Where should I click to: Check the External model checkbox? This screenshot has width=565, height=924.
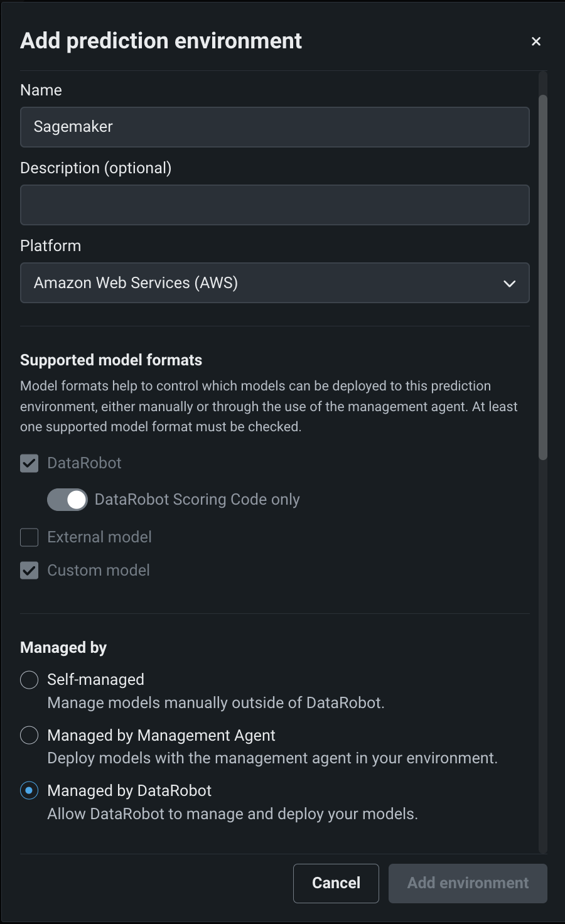(30, 537)
